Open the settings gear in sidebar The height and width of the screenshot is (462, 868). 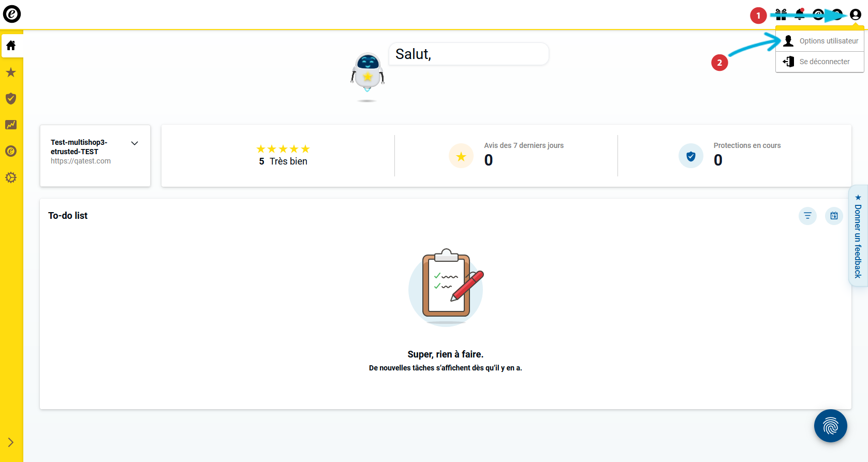11,177
